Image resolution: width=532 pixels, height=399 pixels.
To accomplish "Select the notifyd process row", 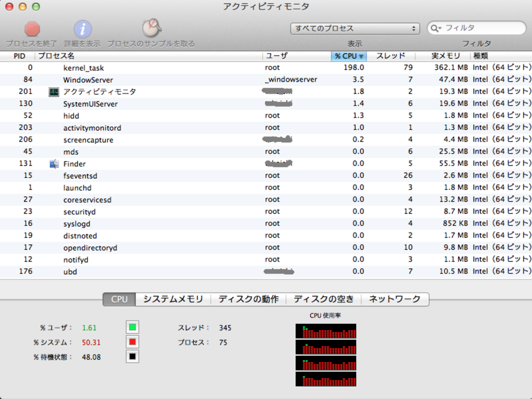I will 266,259.
